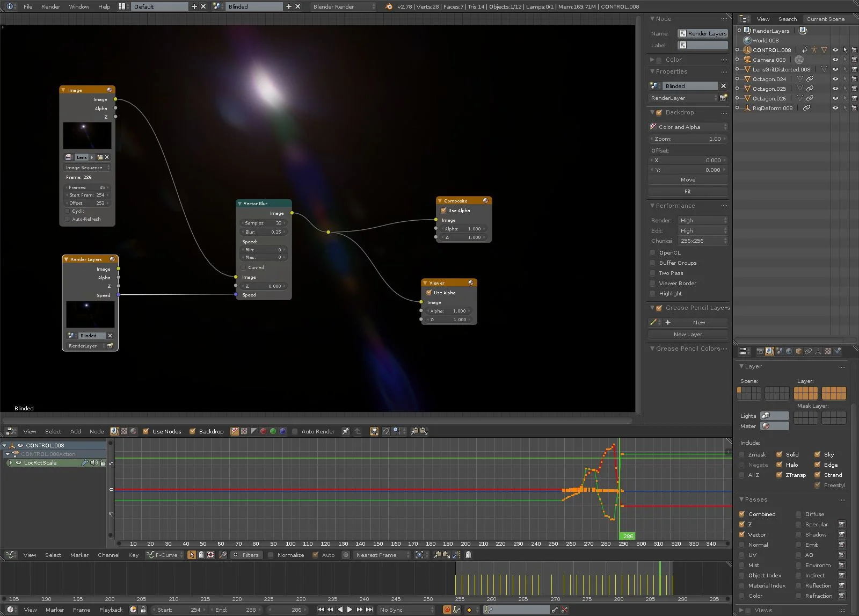Click the copy nodes icon in node editor header
Viewport: 859px width, 616px height.
tap(414, 431)
